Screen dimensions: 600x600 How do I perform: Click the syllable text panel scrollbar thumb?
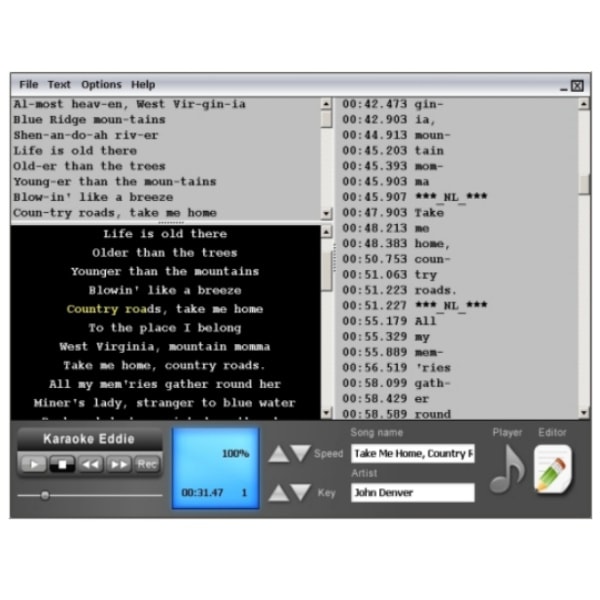(326, 119)
